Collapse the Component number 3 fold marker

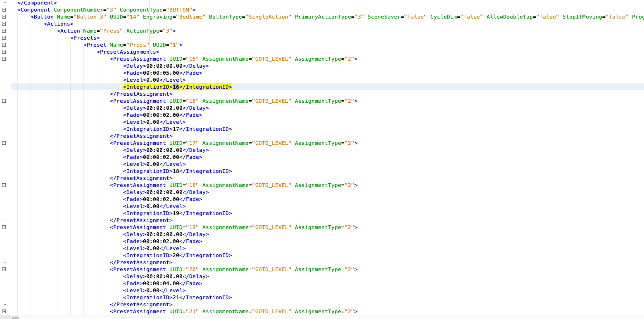4,10
